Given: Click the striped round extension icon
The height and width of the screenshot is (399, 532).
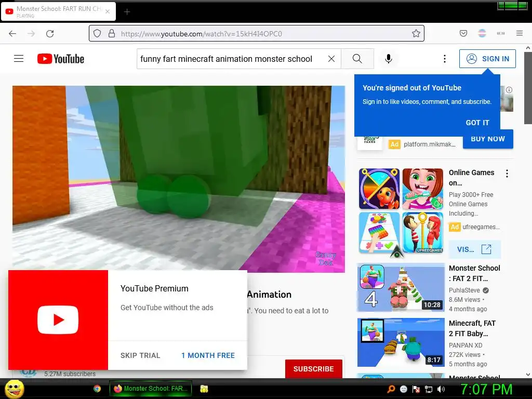Looking at the screenshot, I should pyautogui.click(x=482, y=33).
